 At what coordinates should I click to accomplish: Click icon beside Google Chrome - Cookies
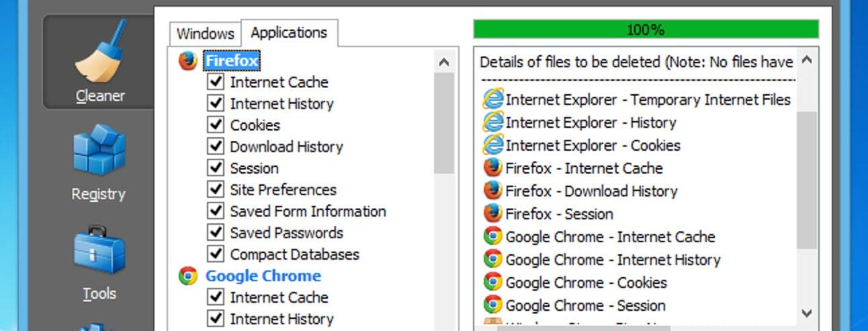click(x=493, y=283)
